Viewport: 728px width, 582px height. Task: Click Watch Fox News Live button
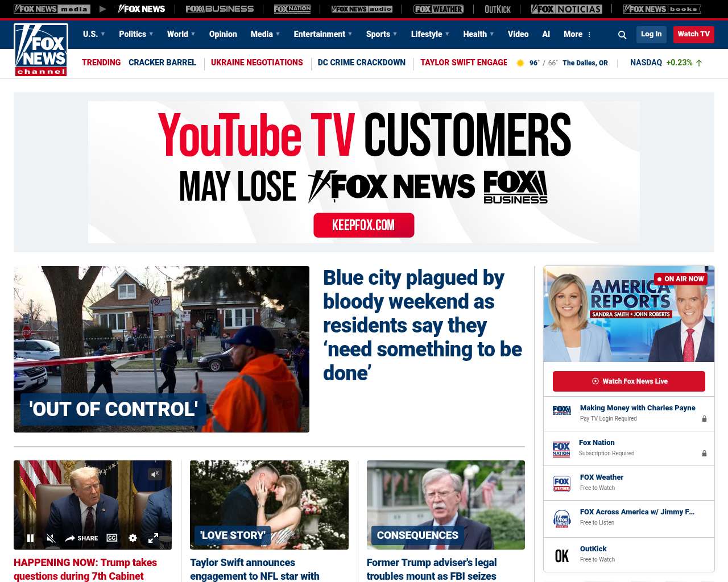(629, 381)
